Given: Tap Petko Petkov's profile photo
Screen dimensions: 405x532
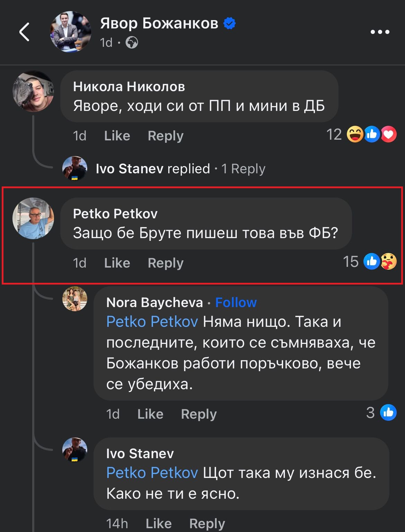Looking at the screenshot, I should coord(33,218).
